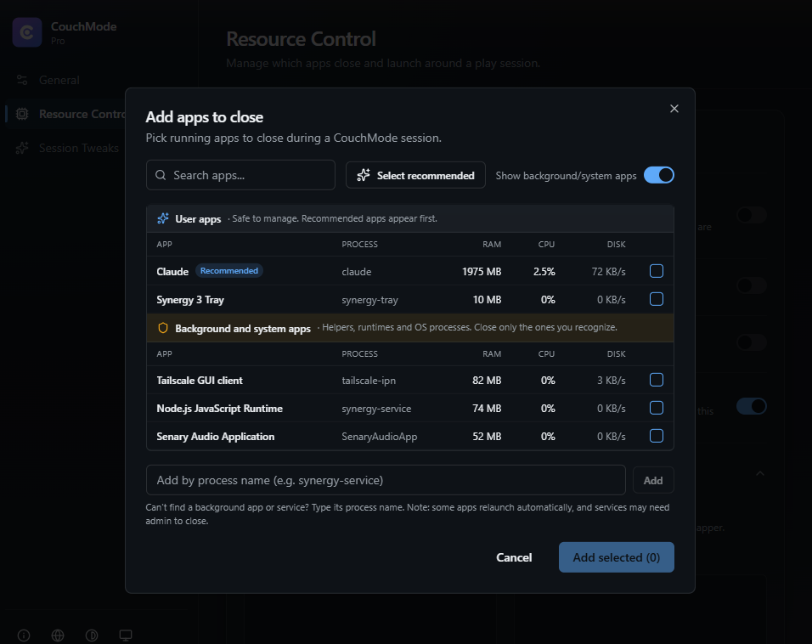
Task: Check the Tailscale GUI client checkbox
Action: click(x=656, y=380)
